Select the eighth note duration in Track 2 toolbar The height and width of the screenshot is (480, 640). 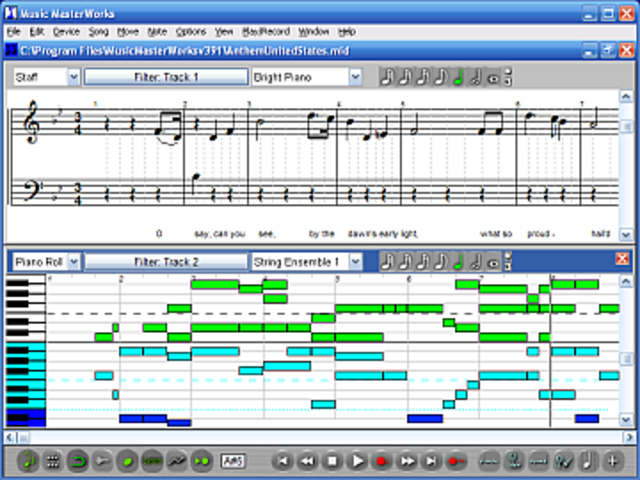click(x=440, y=262)
